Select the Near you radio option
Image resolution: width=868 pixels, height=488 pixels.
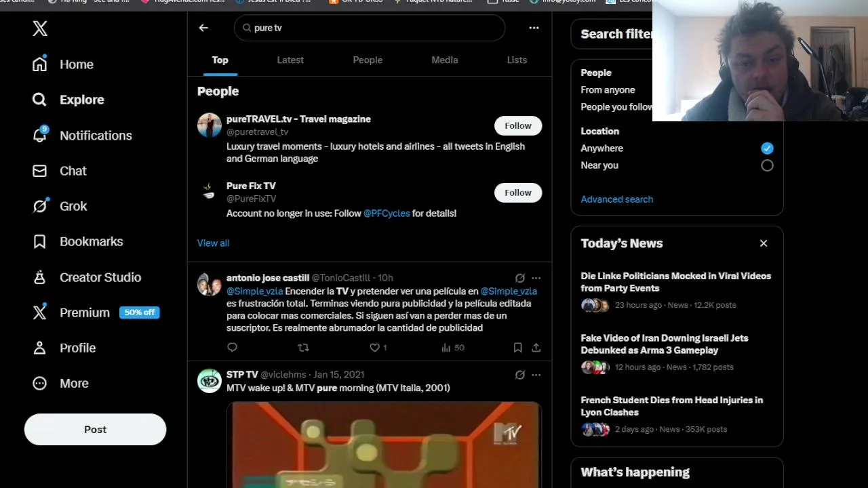767,165
